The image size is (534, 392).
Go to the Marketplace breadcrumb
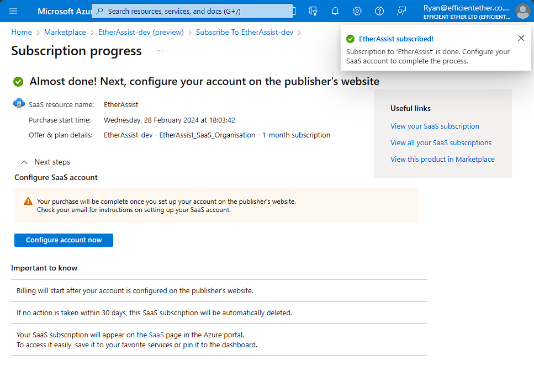tap(65, 32)
